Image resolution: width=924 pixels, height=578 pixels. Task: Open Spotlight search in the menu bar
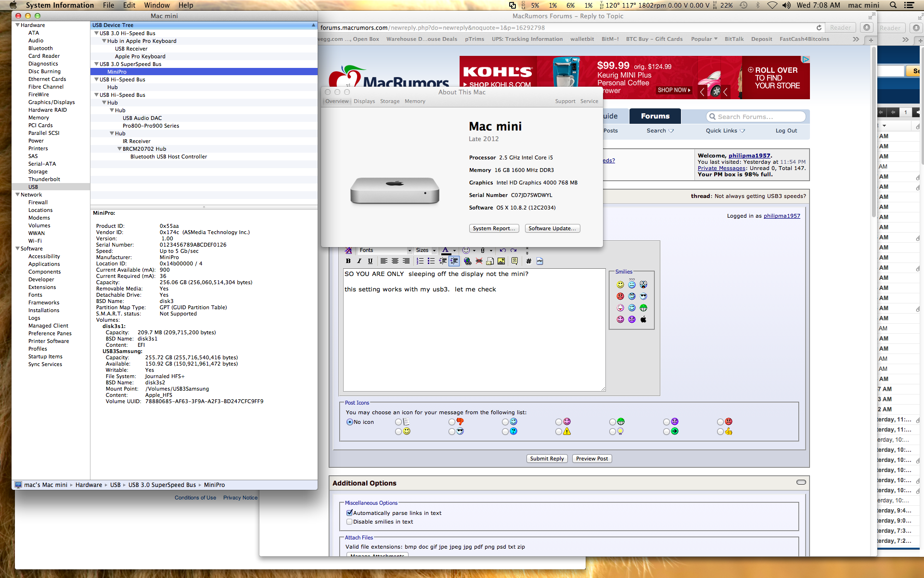coord(893,5)
